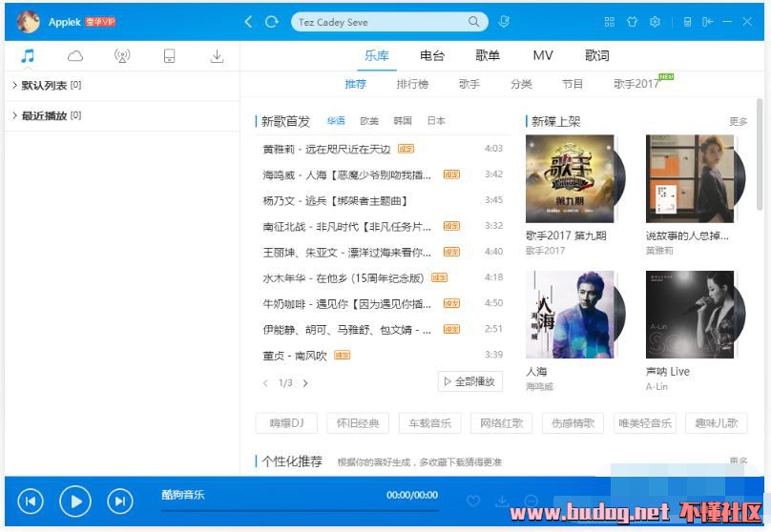The height and width of the screenshot is (532, 771).
Task: Open the settings gear icon
Action: (655, 22)
